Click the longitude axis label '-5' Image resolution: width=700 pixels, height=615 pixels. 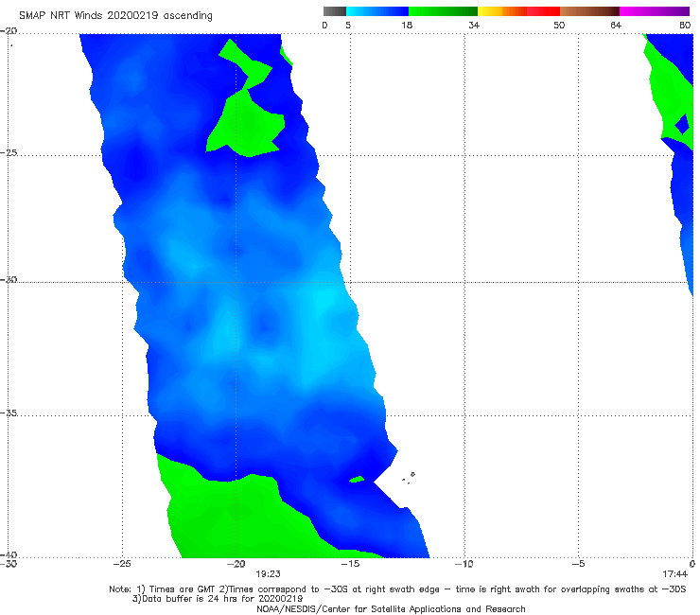pyautogui.click(x=578, y=564)
